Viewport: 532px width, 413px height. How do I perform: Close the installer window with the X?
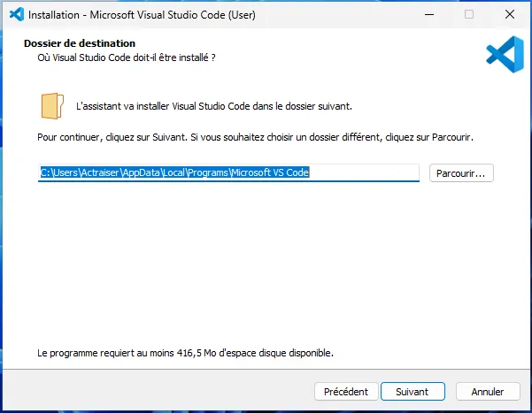(510, 14)
